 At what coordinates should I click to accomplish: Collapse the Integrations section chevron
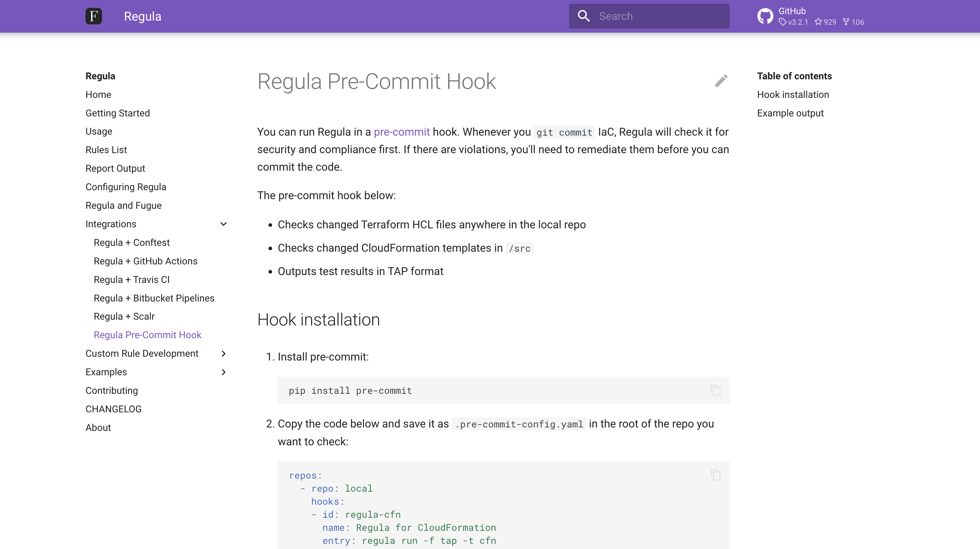pyautogui.click(x=224, y=224)
